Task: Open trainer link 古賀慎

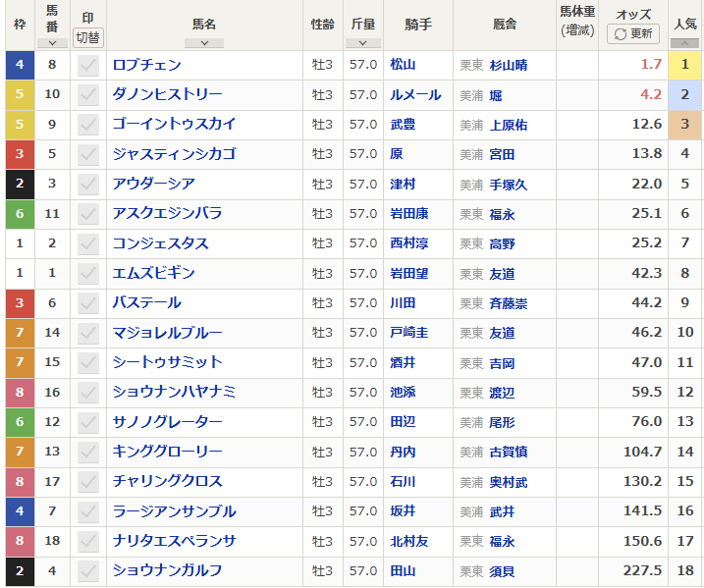Action: 509,452
